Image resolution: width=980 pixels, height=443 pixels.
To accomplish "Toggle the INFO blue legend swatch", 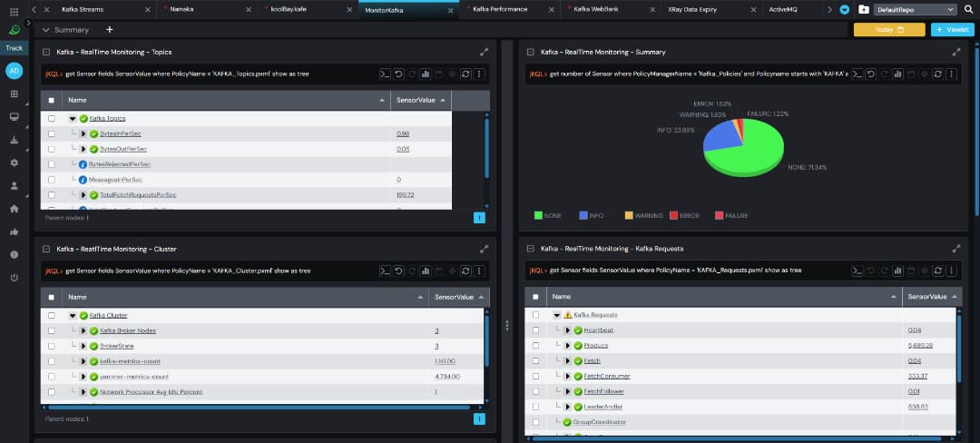I will click(x=583, y=215).
